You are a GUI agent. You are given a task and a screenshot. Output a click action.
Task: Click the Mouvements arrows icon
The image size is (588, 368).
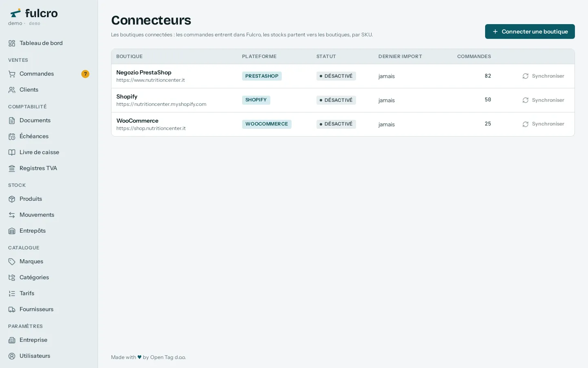(12, 215)
